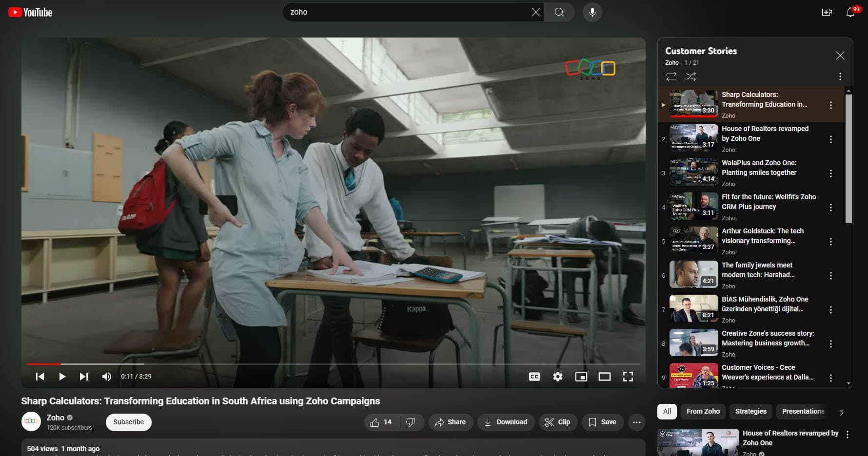
Task: Open BİAS Mühendislik Zoho One video
Action: [765, 304]
